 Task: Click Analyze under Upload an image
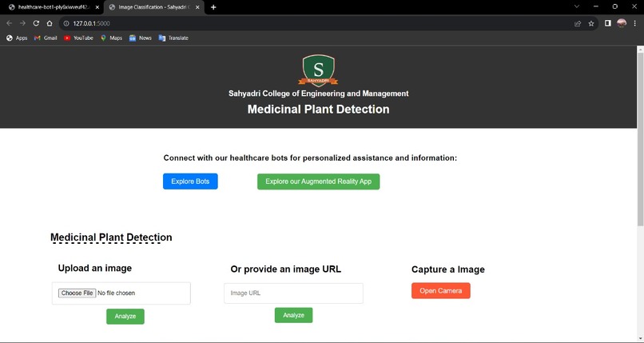[x=125, y=317]
